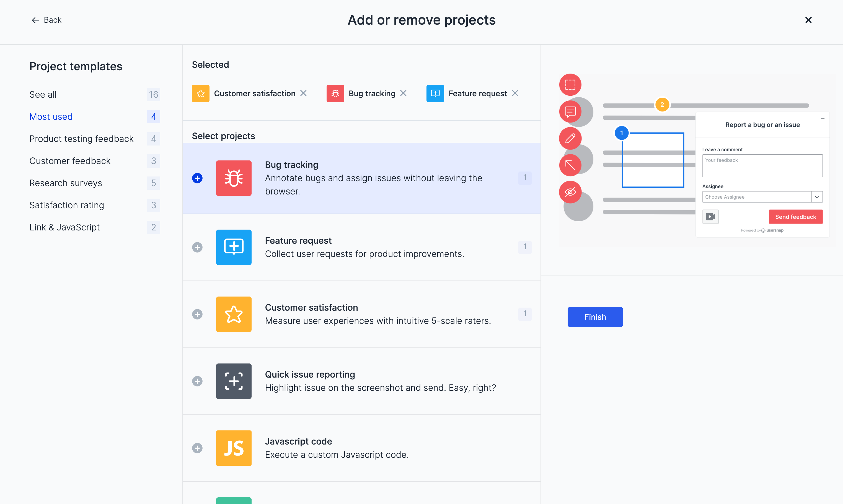Add Feature request with plus button
Screen dimensions: 843x504
click(x=197, y=247)
